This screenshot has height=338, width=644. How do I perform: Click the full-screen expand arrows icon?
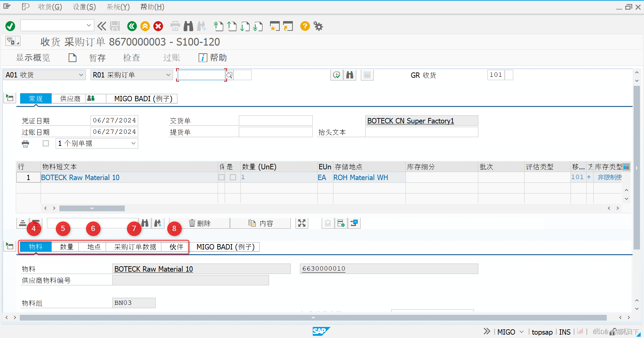[302, 223]
